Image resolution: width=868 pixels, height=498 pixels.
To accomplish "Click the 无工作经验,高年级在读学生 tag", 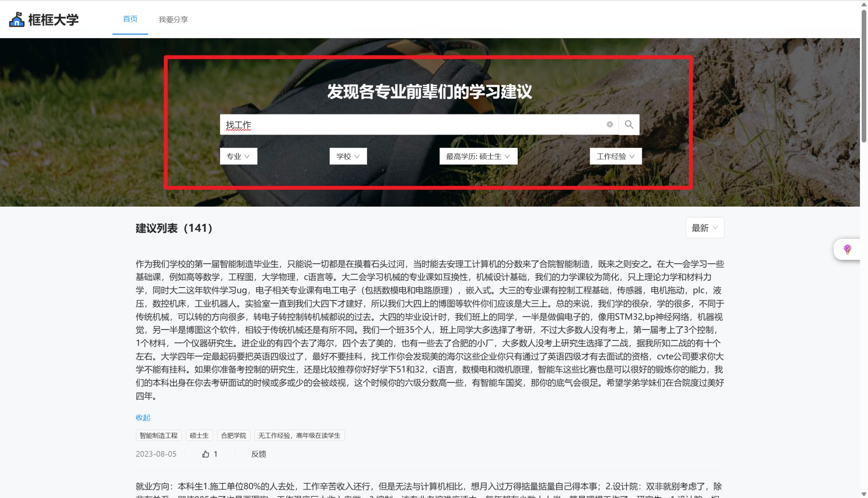I will (299, 435).
